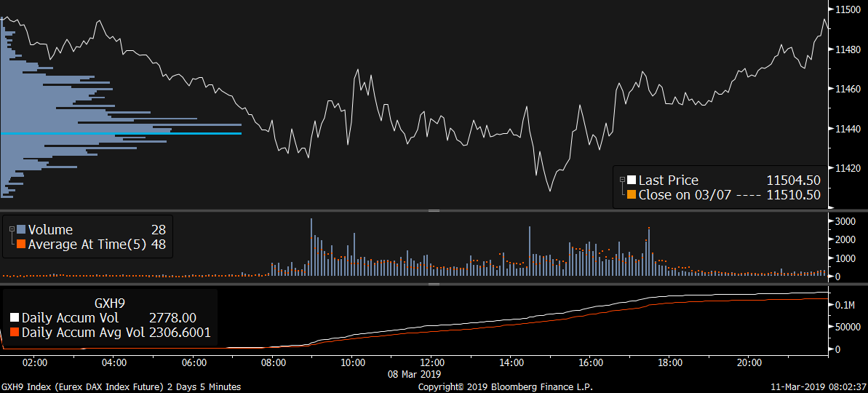
Task: Click the 11440 price axis label
Action: [848, 129]
